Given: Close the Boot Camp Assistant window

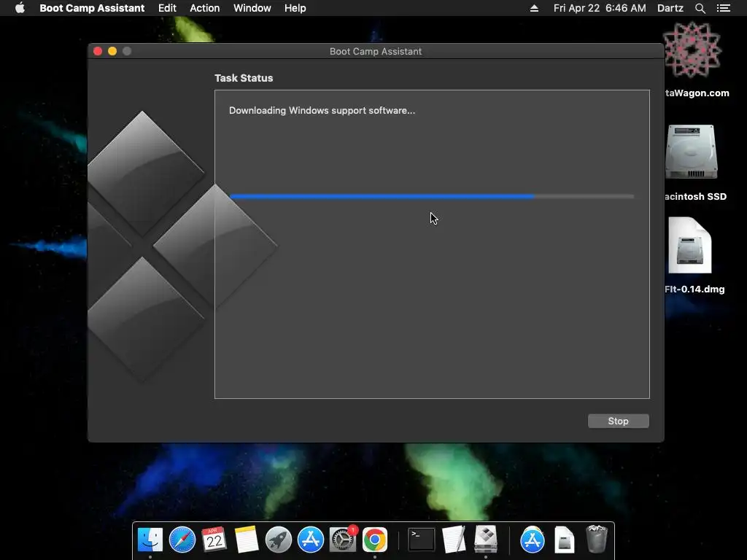Looking at the screenshot, I should coord(98,51).
